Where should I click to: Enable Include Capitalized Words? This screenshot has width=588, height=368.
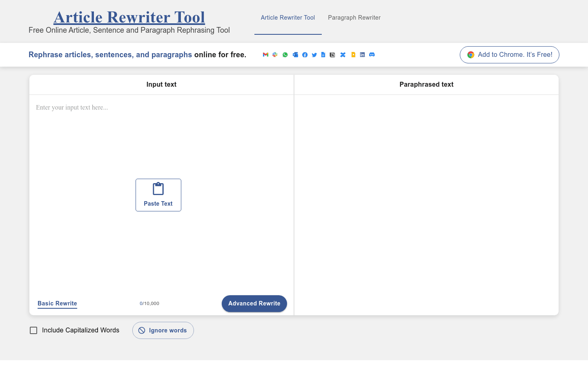(33, 330)
